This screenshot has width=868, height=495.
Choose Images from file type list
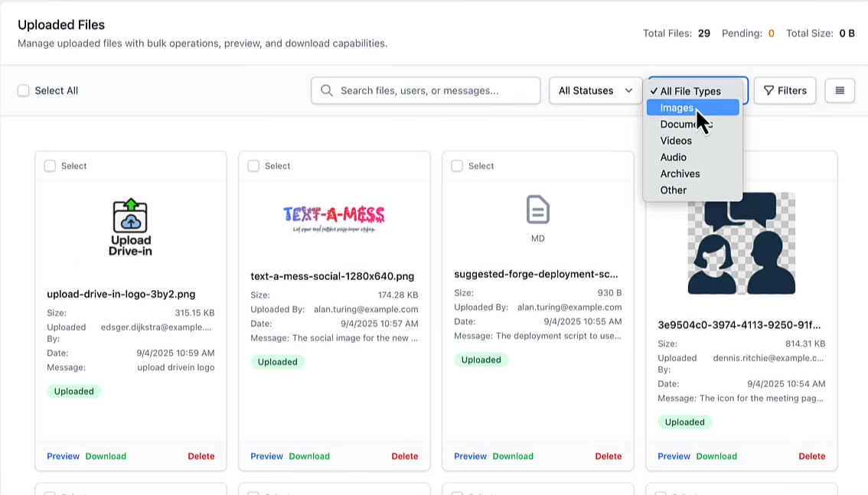click(677, 108)
